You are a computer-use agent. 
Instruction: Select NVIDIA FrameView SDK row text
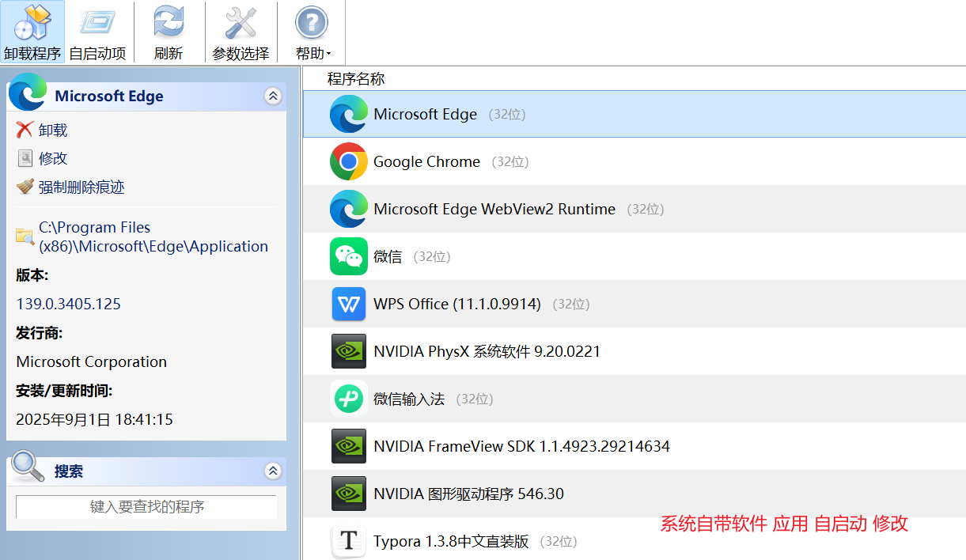point(521,446)
